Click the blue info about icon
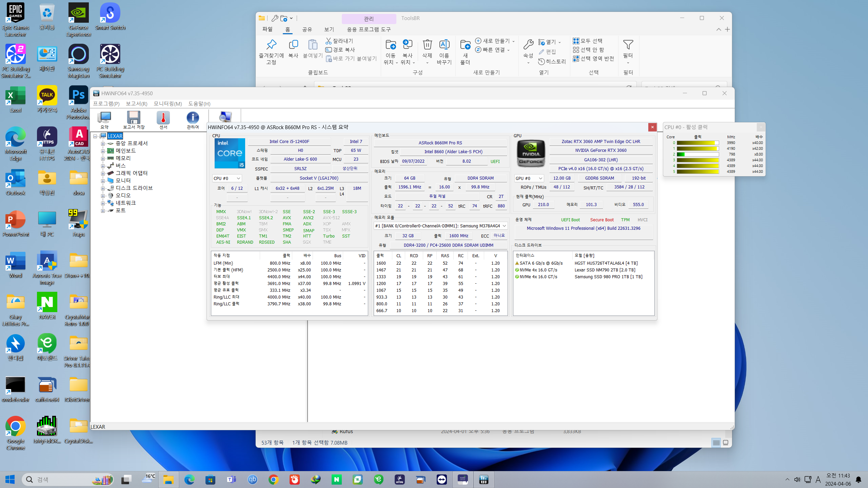 click(193, 120)
